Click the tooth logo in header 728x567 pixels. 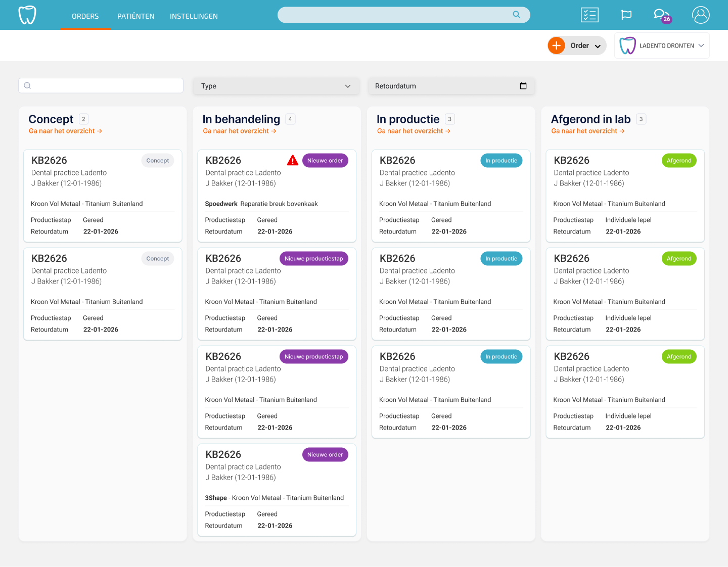pos(27,15)
